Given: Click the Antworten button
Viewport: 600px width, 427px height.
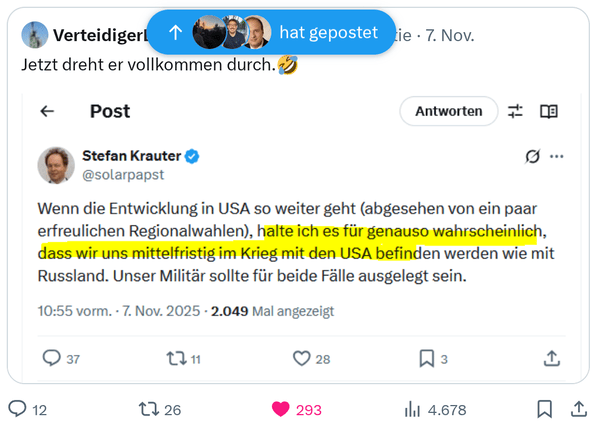Looking at the screenshot, I should [449, 112].
